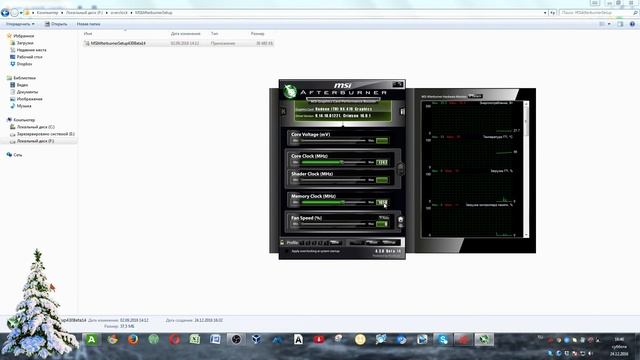640x360 pixels.
Task: Open address bar history dropdown
Action: (545, 13)
